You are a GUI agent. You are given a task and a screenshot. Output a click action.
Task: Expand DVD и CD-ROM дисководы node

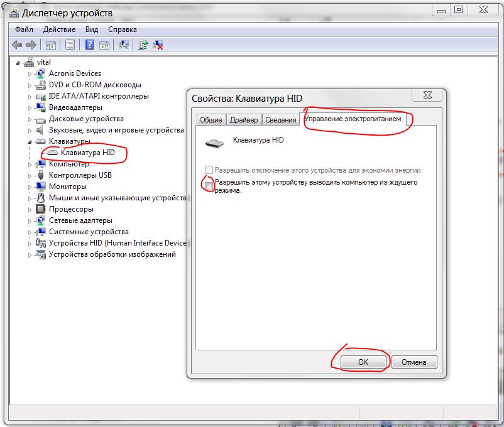click(x=30, y=85)
